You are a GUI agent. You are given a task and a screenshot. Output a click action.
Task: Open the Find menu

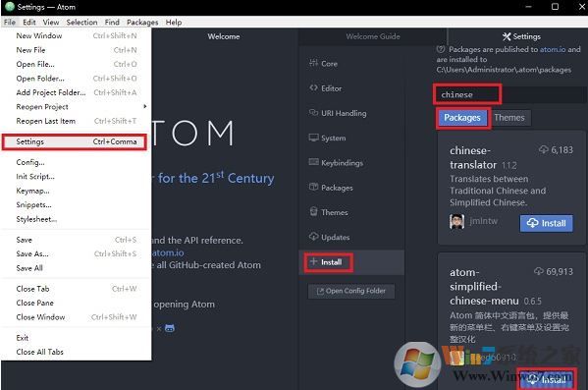click(112, 23)
